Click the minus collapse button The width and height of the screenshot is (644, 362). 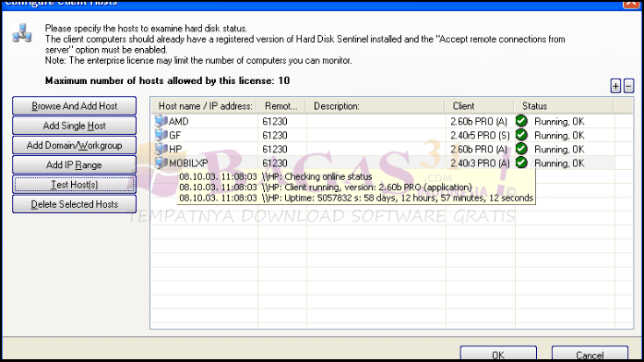pos(629,86)
